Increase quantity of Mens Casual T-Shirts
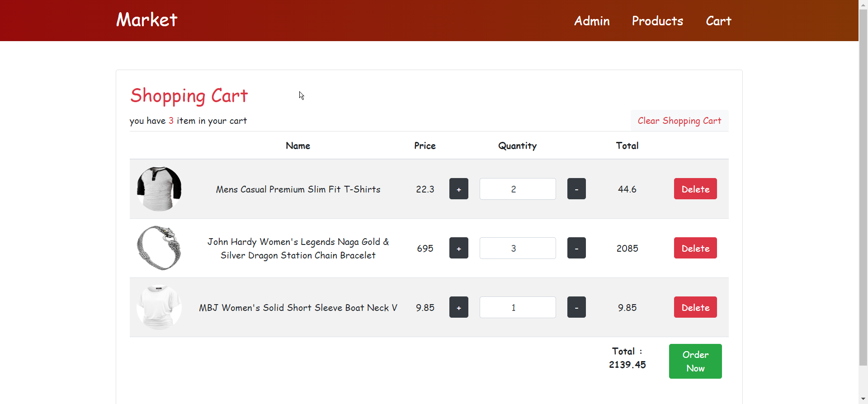 [x=458, y=189]
